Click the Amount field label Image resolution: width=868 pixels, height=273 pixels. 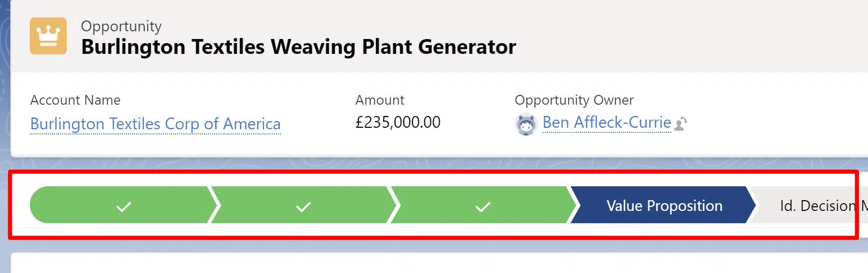coord(380,100)
